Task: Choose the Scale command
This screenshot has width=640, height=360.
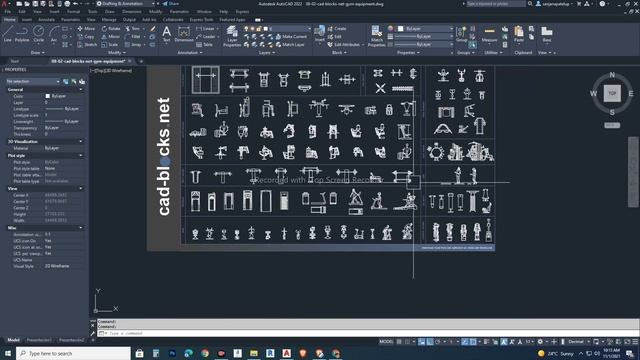Action: (x=110, y=44)
